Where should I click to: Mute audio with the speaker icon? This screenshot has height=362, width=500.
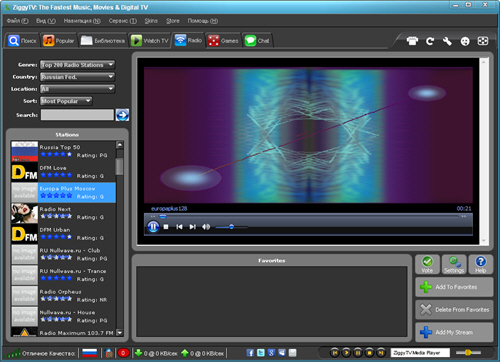point(206,227)
